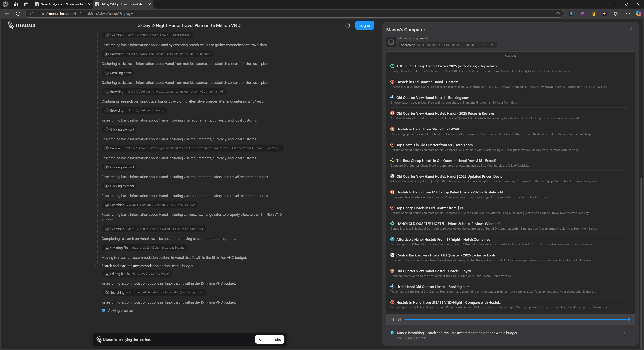This screenshot has height=350, width=644.
Task: Click KAYAK favicon next to 'Hostels in Hanoi from $6/night'
Action: pyautogui.click(x=392, y=129)
